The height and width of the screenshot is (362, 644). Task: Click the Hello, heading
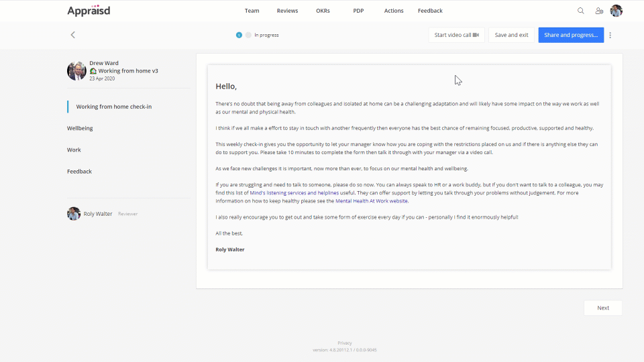226,86
